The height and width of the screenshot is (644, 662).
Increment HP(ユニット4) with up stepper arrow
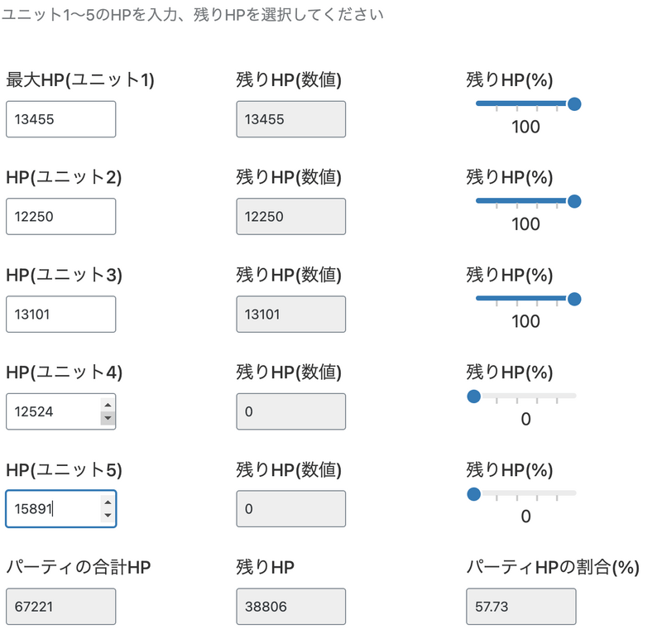coord(108,405)
